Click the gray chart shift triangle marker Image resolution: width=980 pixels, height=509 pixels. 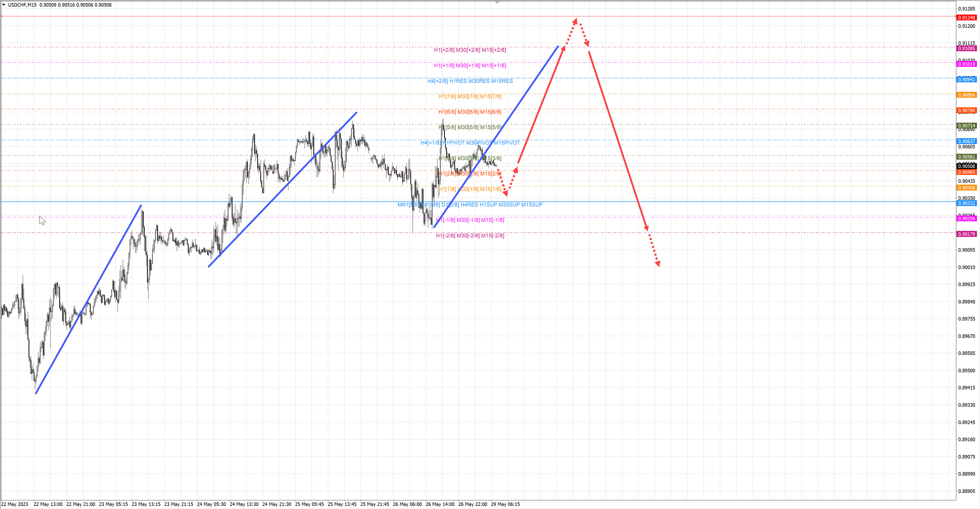point(497,3)
